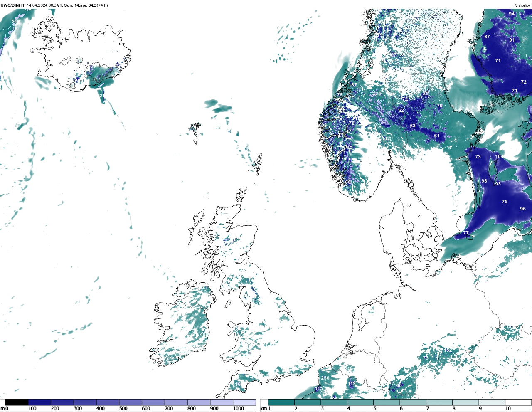532x412 pixels.
Task: Click the 'VT: Sun. 14.apr. 04Z' valid time text
Action: click(76, 5)
